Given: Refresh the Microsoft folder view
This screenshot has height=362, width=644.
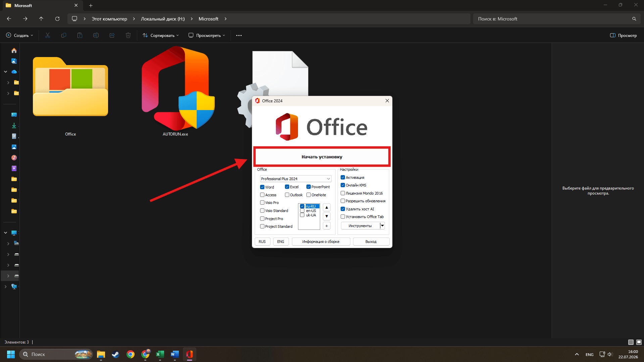Looking at the screenshot, I should click(x=57, y=19).
